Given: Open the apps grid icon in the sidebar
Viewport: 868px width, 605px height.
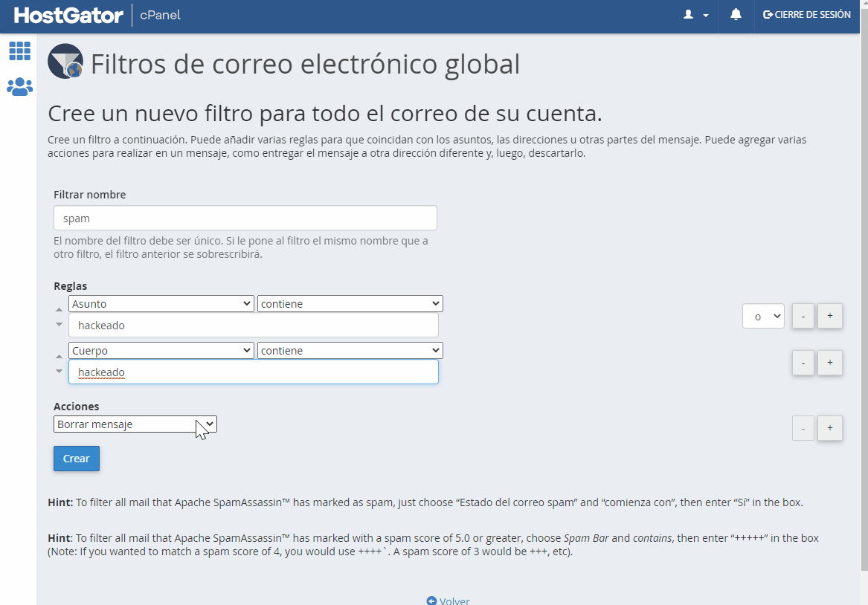Looking at the screenshot, I should tap(20, 51).
